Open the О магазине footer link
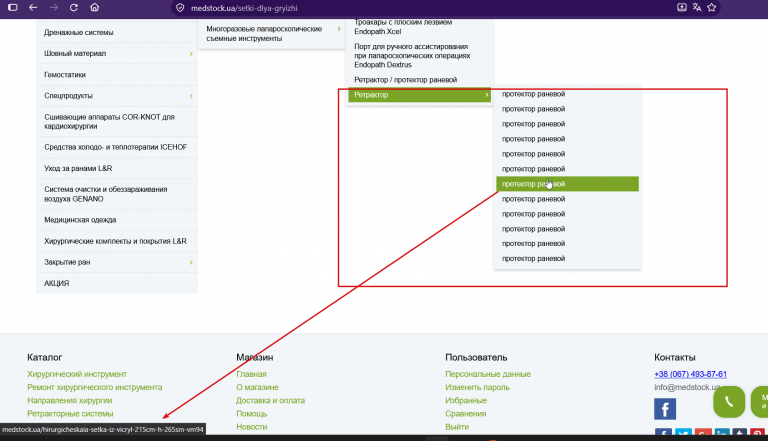 (x=257, y=387)
